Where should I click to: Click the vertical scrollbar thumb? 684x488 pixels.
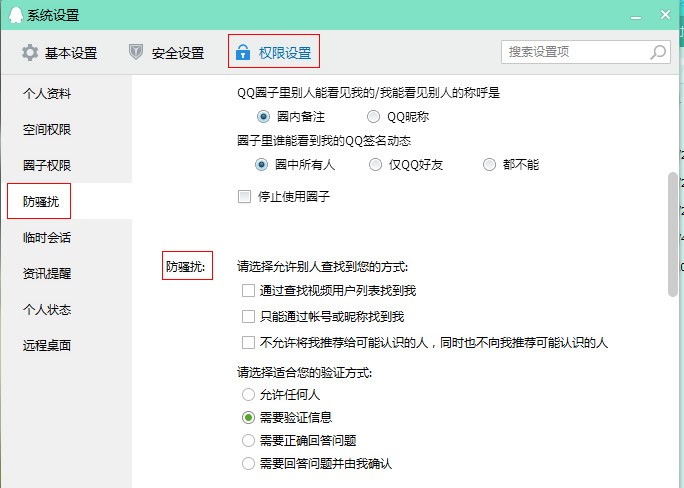pos(673,235)
